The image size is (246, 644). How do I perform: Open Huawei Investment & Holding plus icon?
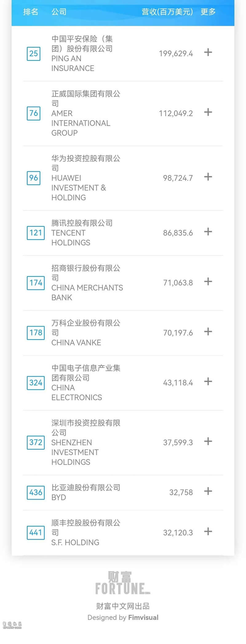(208, 177)
